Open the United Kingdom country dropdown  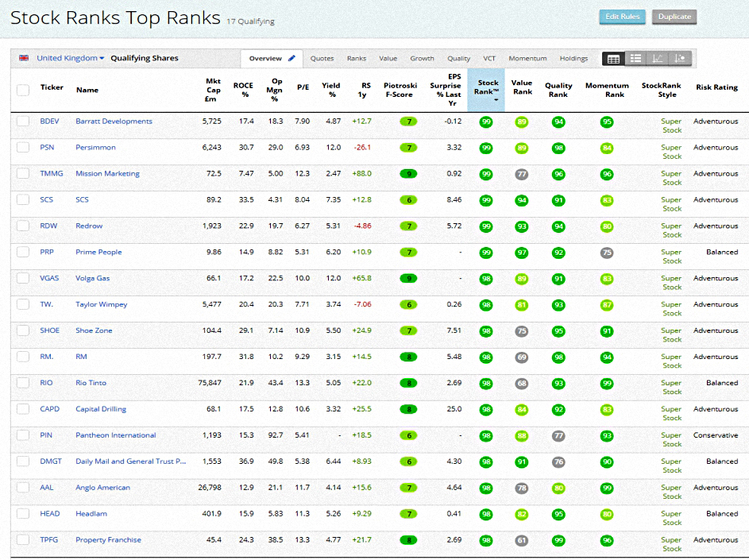70,58
